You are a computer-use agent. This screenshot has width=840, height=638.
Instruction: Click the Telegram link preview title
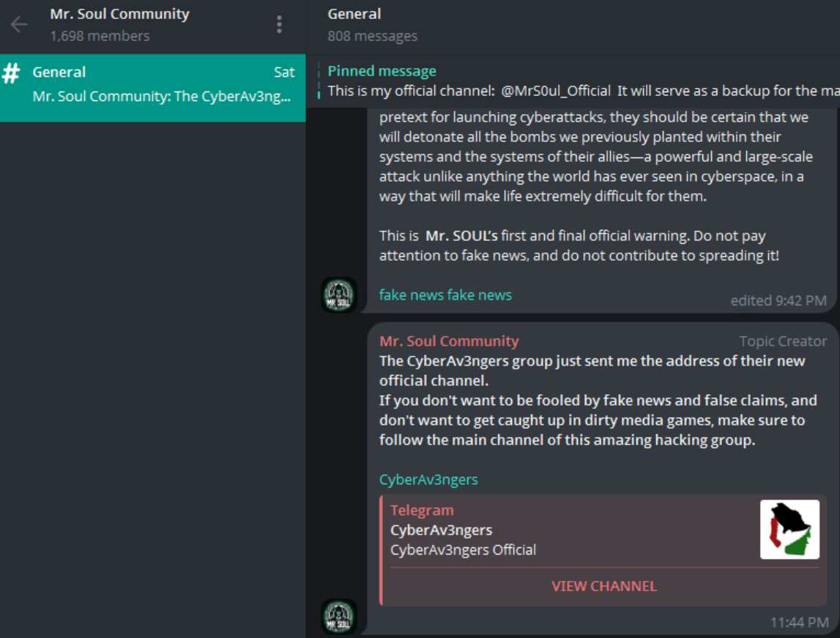(x=422, y=510)
